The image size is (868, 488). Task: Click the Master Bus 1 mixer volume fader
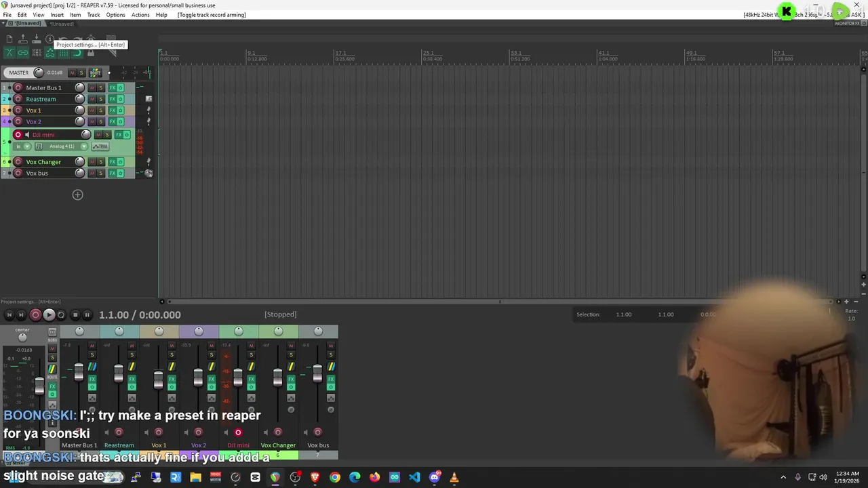coord(79,373)
